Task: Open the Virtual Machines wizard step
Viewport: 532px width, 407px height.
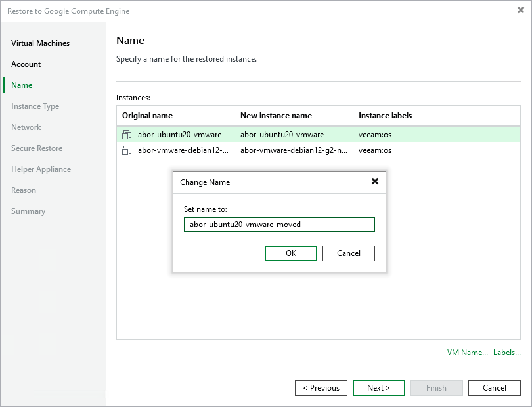Action: click(40, 43)
